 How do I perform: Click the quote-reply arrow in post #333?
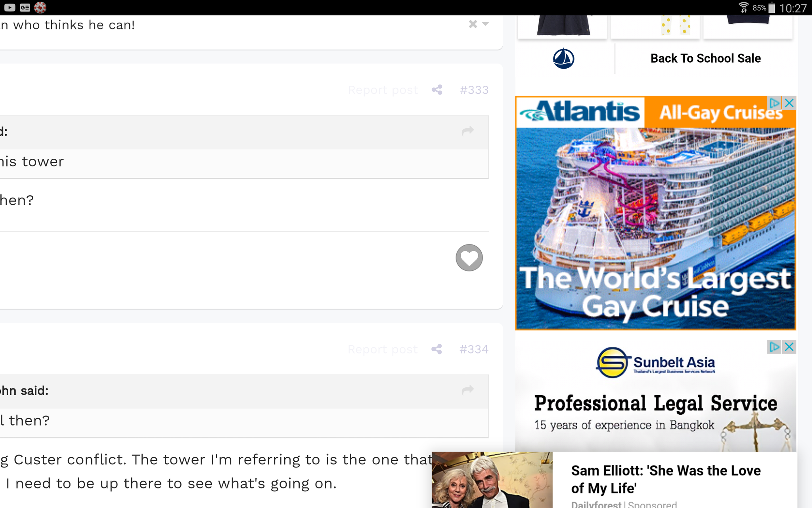point(468,131)
